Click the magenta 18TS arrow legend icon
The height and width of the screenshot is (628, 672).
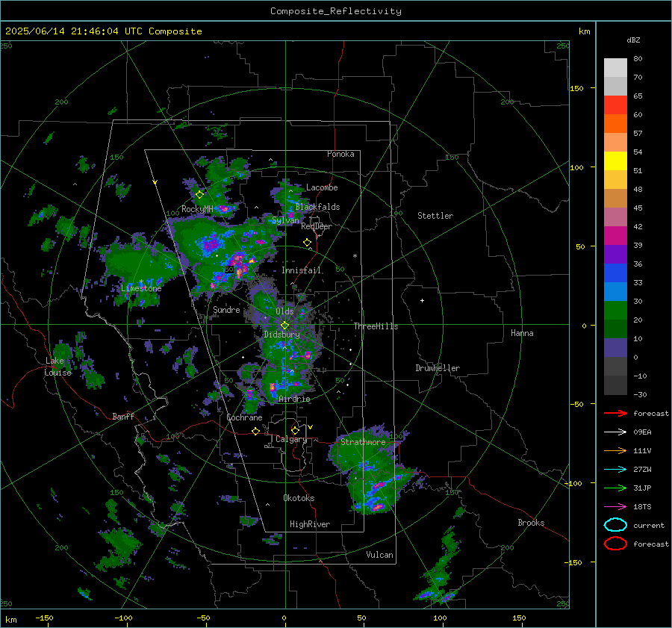[x=615, y=507]
